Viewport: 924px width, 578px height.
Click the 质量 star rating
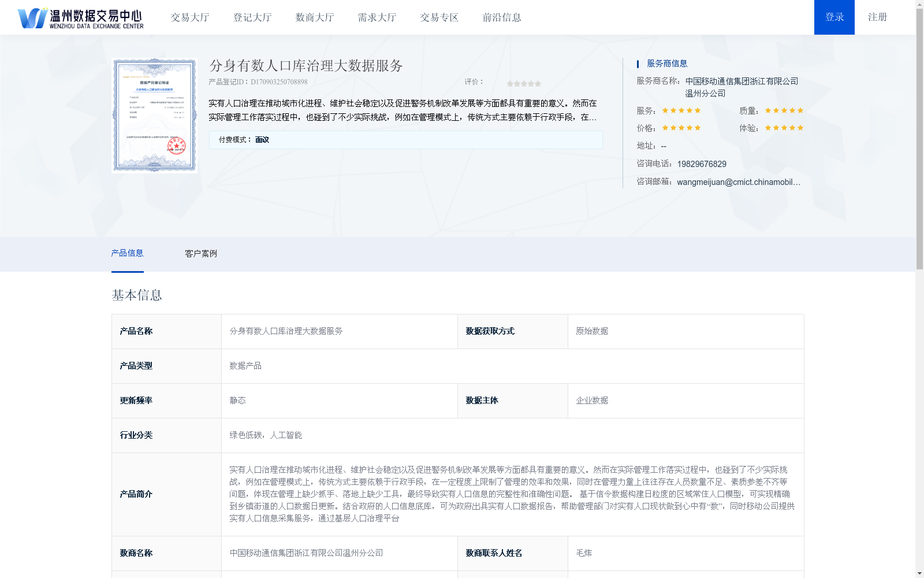point(784,110)
